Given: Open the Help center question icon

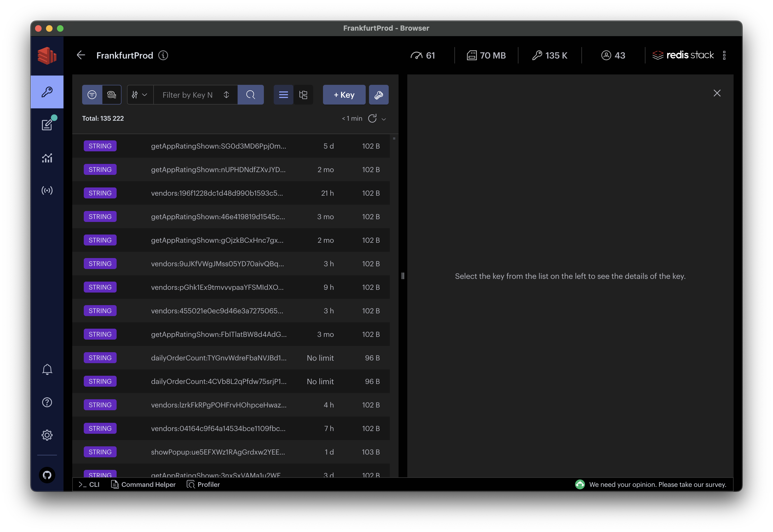Looking at the screenshot, I should (x=47, y=402).
